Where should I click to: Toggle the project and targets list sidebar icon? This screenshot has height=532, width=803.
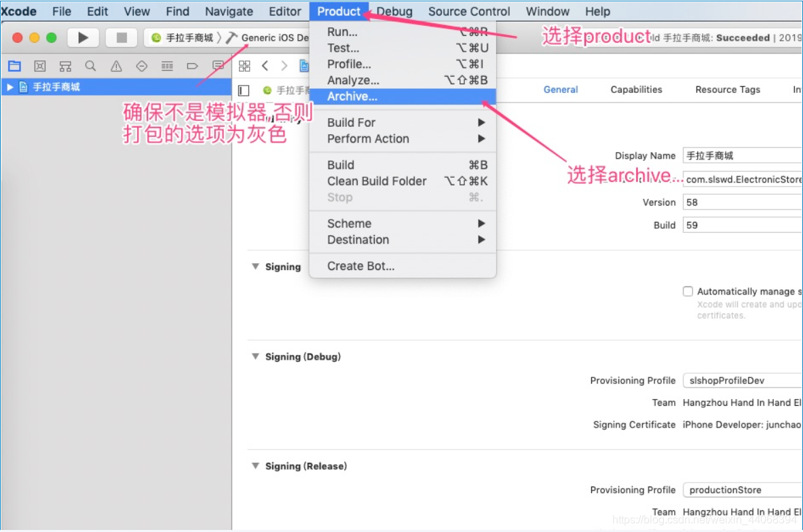(x=244, y=91)
